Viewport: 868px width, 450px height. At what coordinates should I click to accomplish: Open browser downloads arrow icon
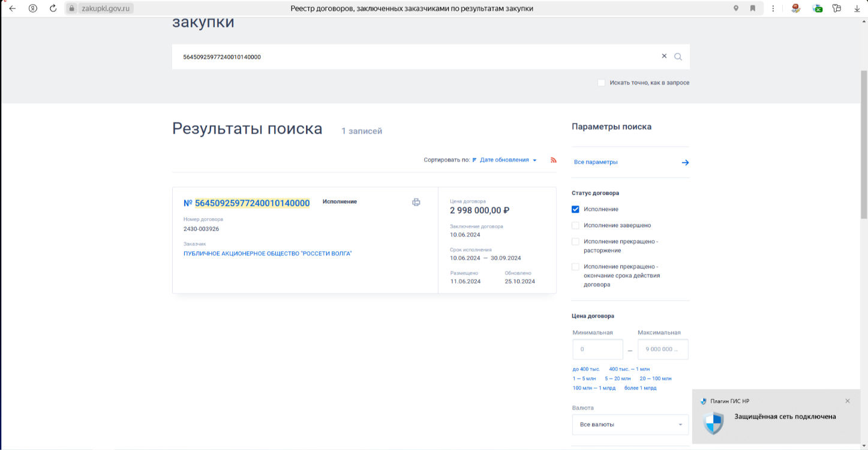point(857,8)
